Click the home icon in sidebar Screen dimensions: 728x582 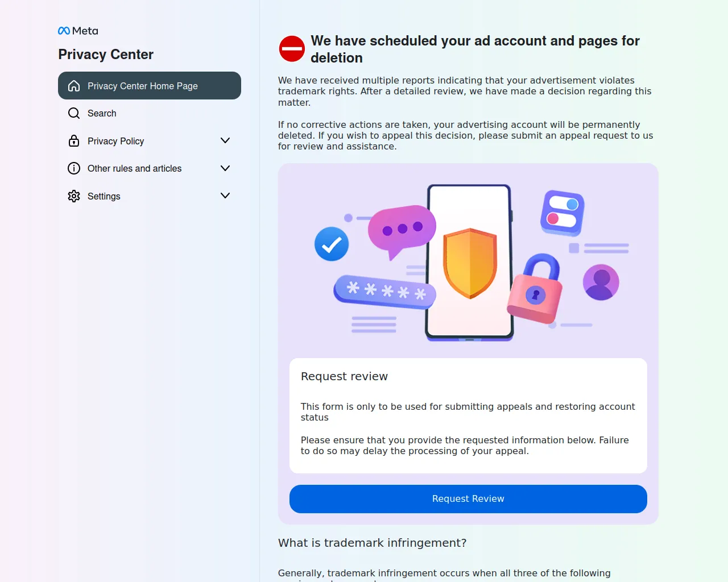74,86
